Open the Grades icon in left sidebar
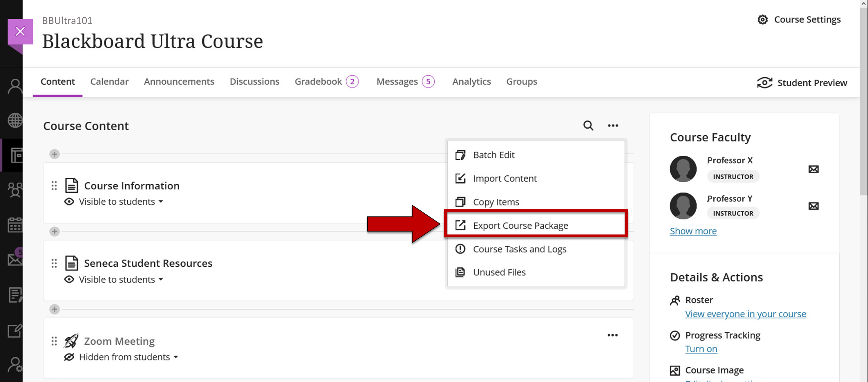The width and height of the screenshot is (868, 382). (x=15, y=295)
